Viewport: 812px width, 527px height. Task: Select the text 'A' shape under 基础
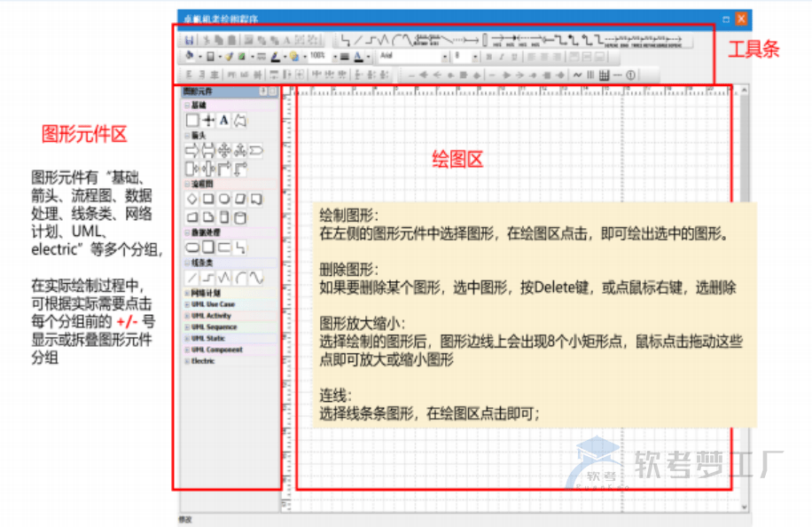click(x=224, y=120)
